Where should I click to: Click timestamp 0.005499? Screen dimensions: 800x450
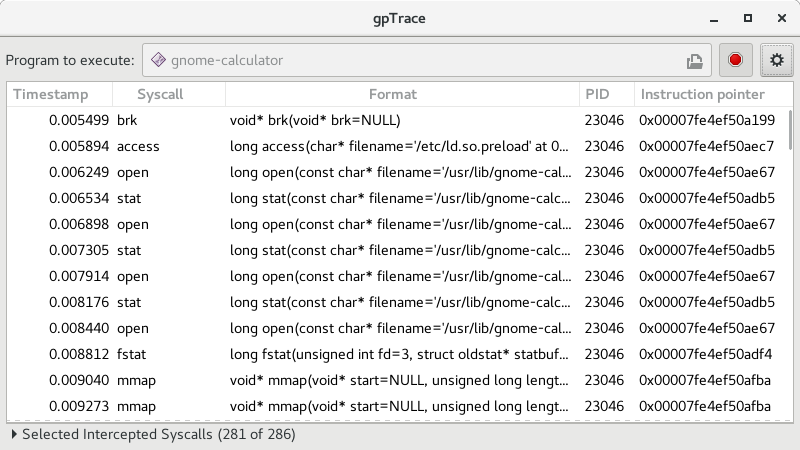[79, 120]
